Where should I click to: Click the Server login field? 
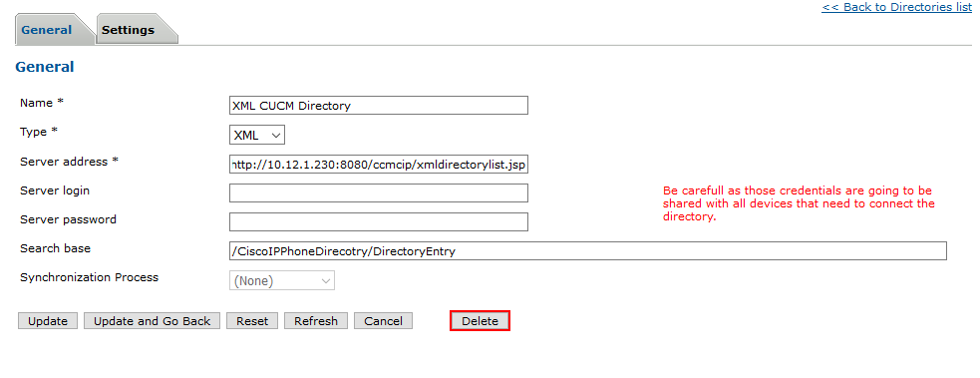click(379, 193)
